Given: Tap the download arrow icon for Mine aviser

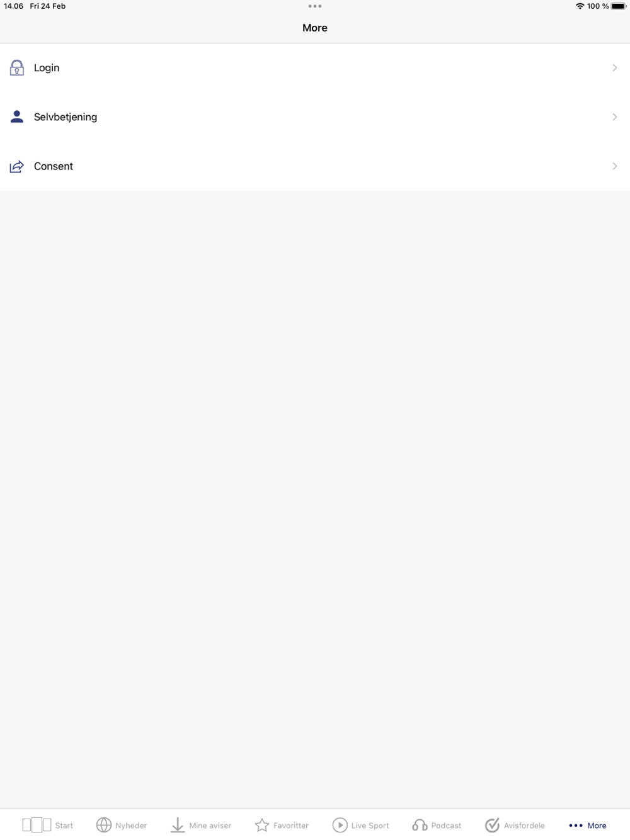Looking at the screenshot, I should coord(178,825).
